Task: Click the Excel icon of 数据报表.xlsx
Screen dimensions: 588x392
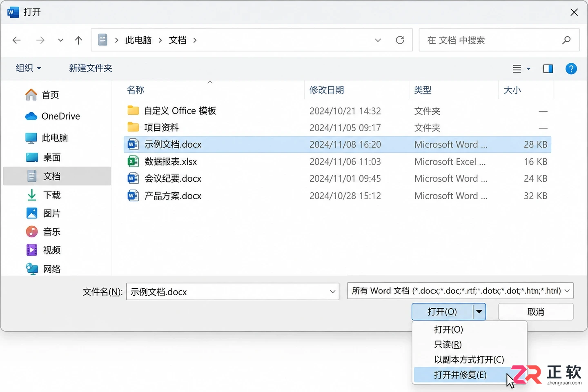Action: [x=133, y=162]
